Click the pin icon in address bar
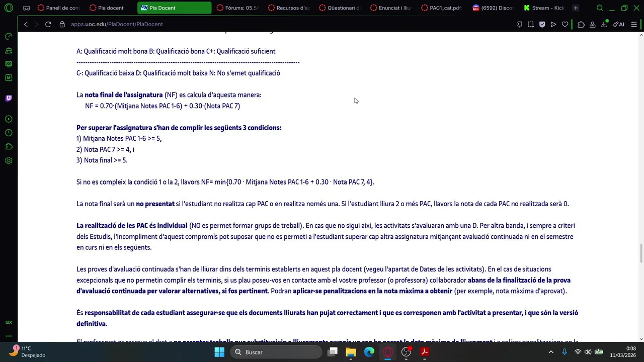 [x=520, y=24]
